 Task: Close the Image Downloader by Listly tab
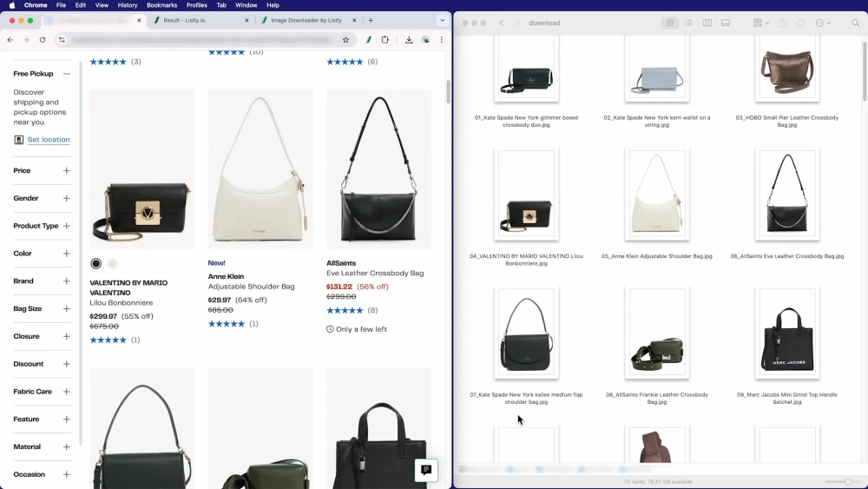point(354,21)
